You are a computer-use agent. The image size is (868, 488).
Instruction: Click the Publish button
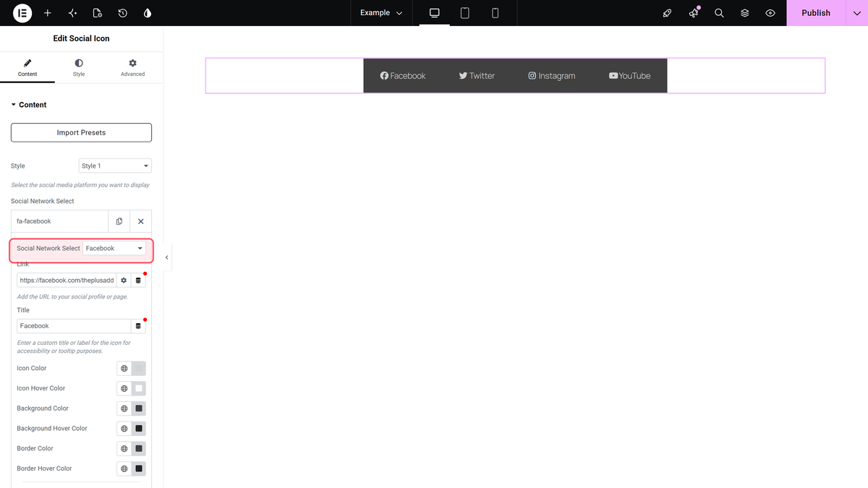816,13
